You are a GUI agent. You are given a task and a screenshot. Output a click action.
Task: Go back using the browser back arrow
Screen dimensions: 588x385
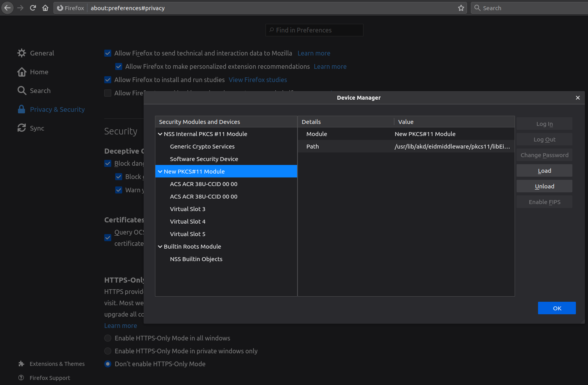[7, 8]
